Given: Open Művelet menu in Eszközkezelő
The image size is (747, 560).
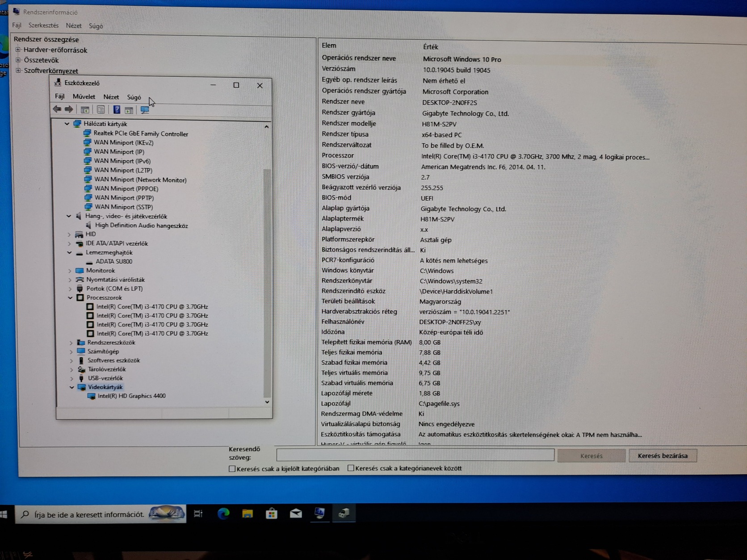Looking at the screenshot, I should click(x=84, y=96).
